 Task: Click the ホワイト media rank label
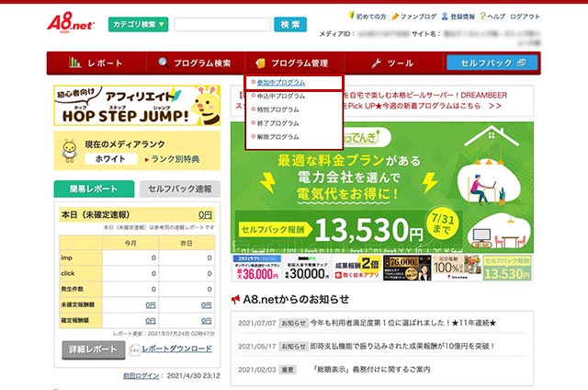(x=110, y=159)
